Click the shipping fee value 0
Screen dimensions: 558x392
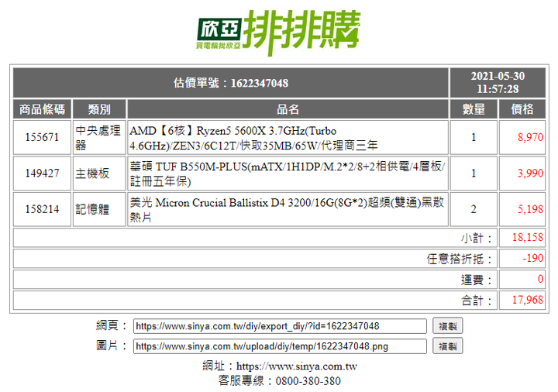pos(541,279)
